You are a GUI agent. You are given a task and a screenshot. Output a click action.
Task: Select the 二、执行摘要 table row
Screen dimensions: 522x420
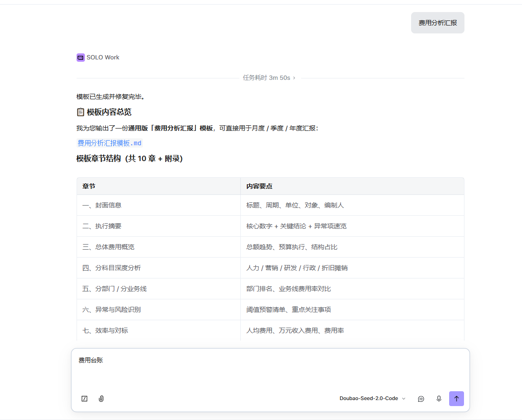tap(271, 226)
